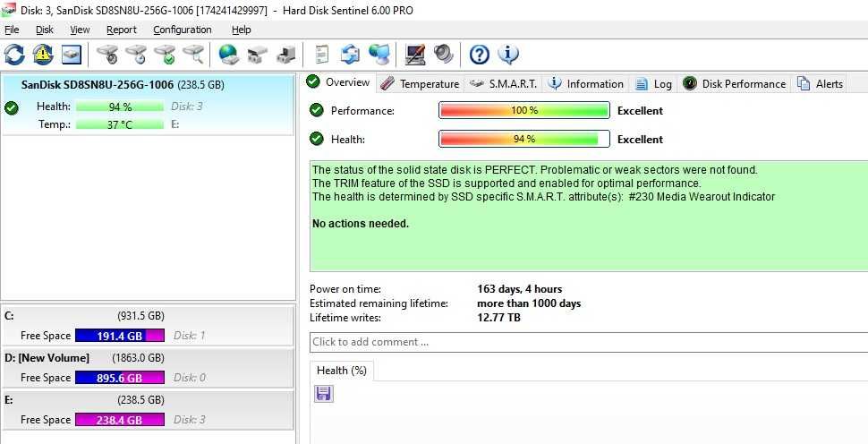This screenshot has width=868, height=444.
Task: Click the disk icon with green checkmark
Action: 165,55
